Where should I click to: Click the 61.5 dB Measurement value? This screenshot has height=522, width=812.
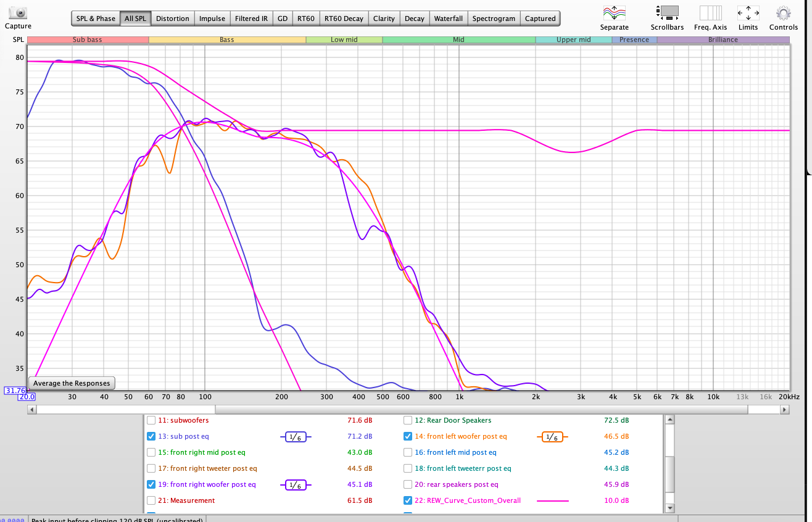pos(360,501)
